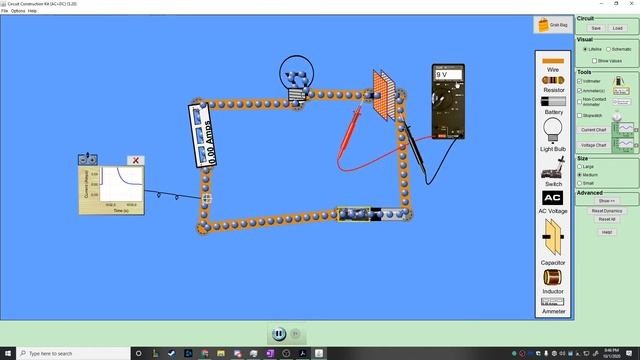Select the Lifelike visual option
Screen dimensions: 640x360
point(585,49)
